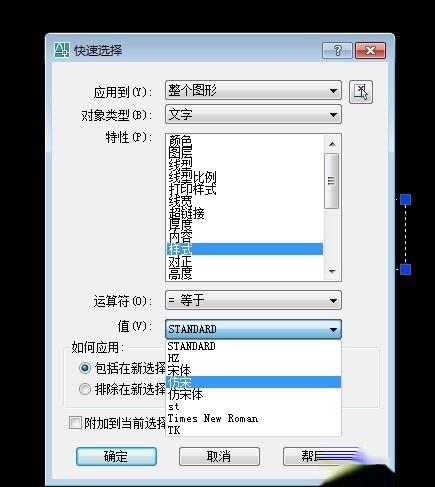435x487 pixels.
Task: Select 打印样式 in the properties list
Action: 244,189
